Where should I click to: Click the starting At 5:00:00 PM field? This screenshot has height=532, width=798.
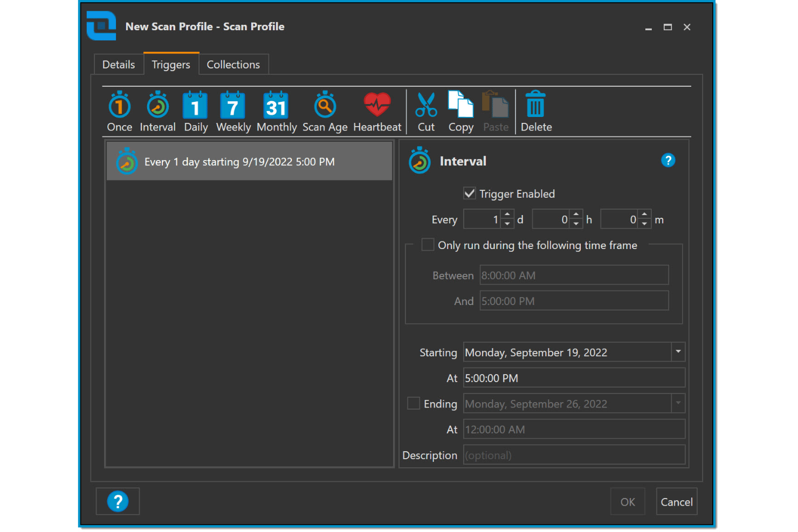coord(574,378)
